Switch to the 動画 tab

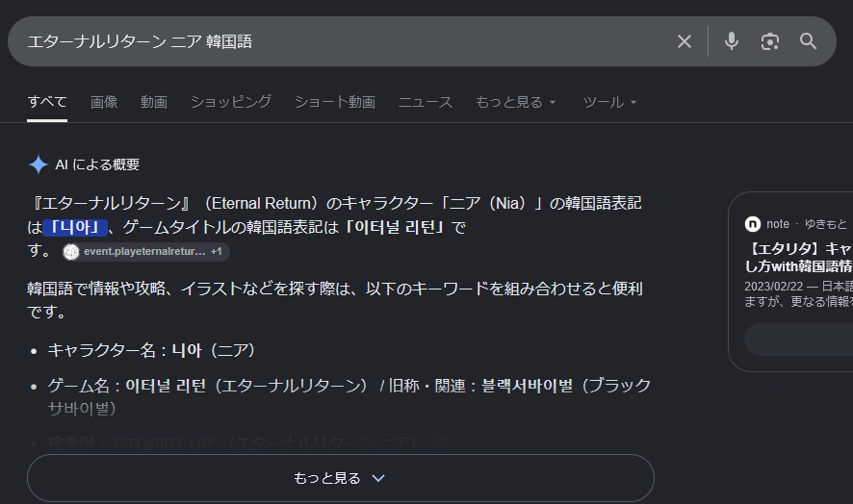pyautogui.click(x=154, y=102)
